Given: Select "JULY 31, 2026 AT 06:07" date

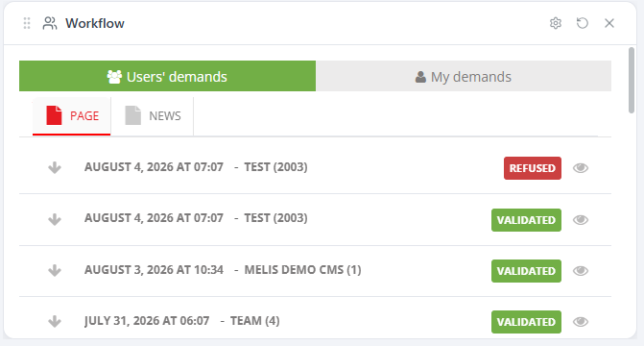Looking at the screenshot, I should click(x=147, y=321).
